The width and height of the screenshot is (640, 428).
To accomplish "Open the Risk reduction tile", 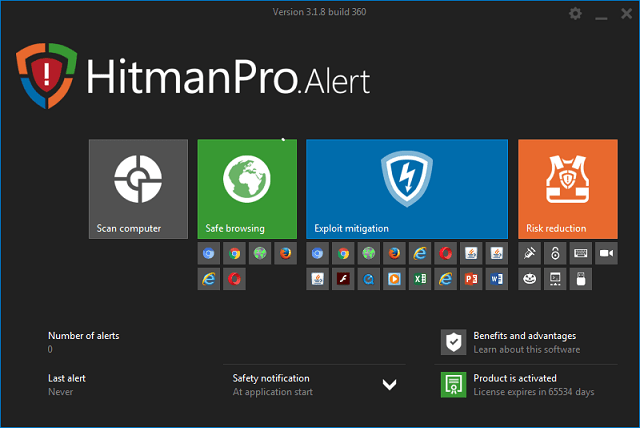I will [x=568, y=189].
